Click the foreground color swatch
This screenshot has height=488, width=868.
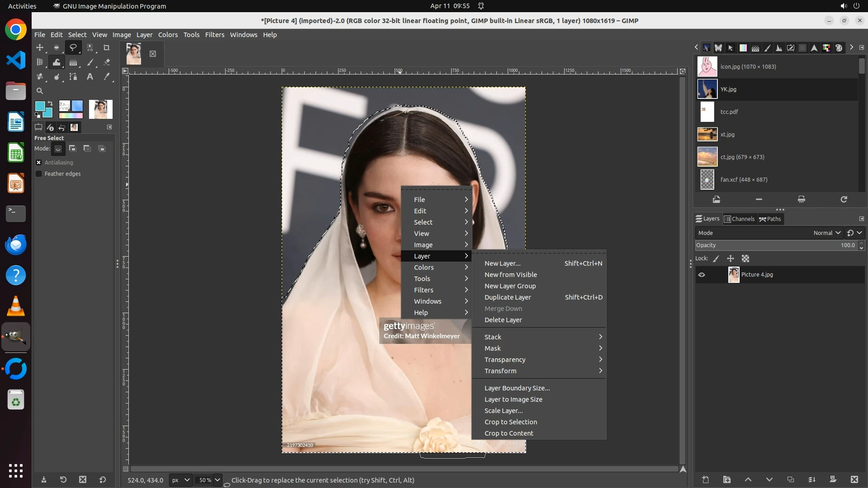coord(40,106)
